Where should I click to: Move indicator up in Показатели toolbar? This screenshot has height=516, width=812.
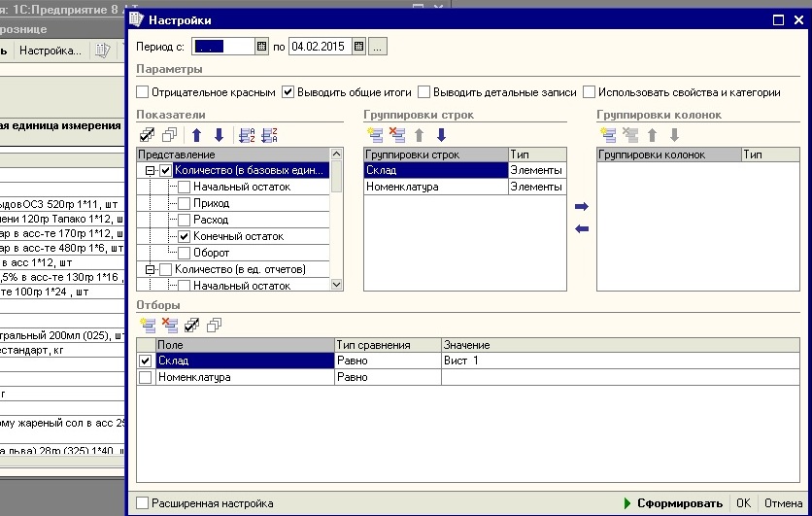point(196,135)
